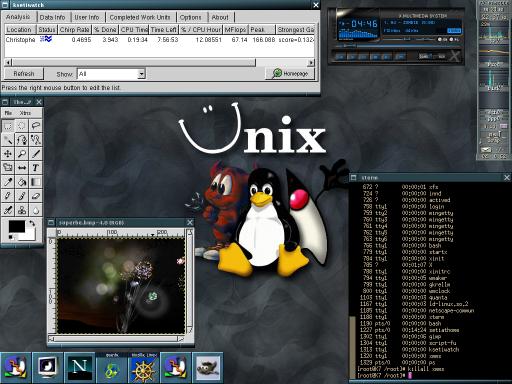Click the setiathome process line in xterm

(410, 330)
